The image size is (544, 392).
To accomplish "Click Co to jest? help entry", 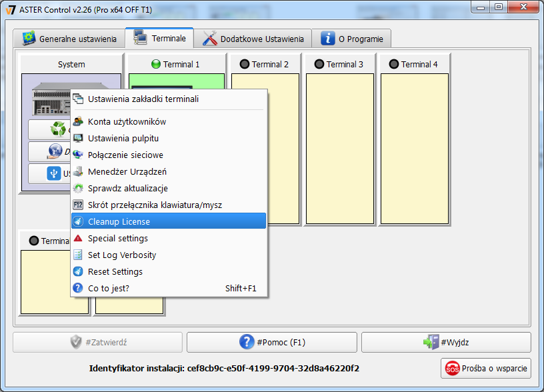I will pyautogui.click(x=169, y=288).
